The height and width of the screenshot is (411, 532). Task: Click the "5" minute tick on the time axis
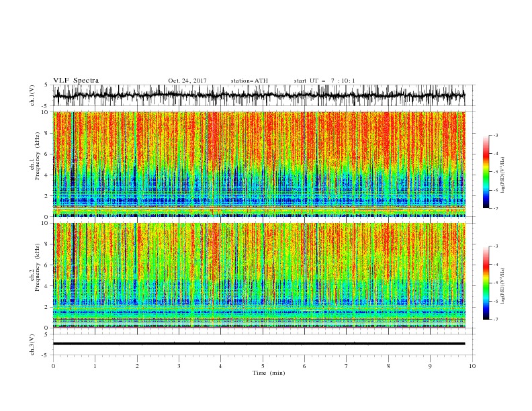tap(263, 366)
